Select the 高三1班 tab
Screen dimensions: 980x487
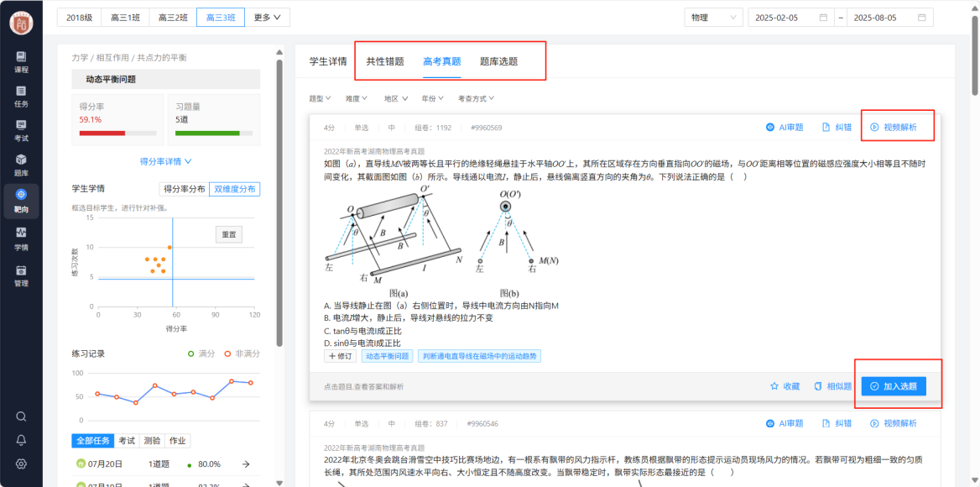pyautogui.click(x=125, y=18)
